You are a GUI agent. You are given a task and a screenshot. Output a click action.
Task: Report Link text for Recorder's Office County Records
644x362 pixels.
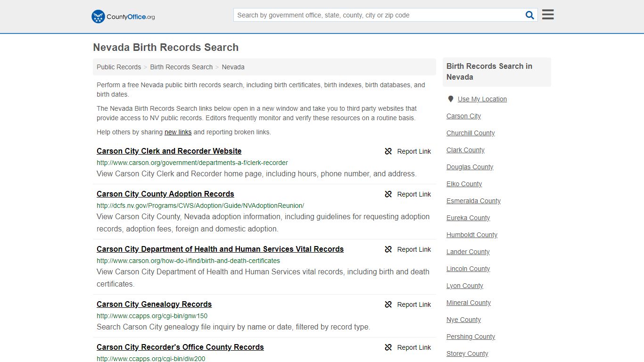pyautogui.click(x=414, y=347)
